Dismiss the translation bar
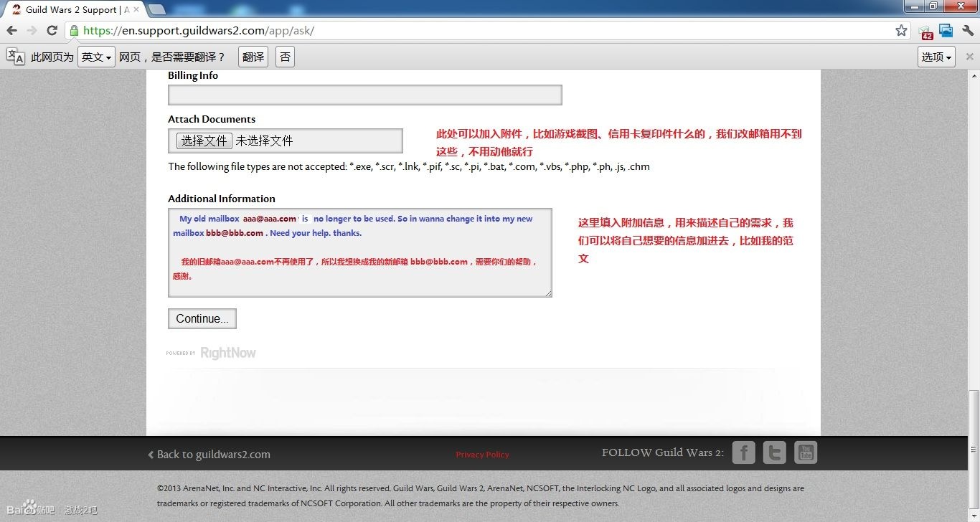 [x=970, y=57]
